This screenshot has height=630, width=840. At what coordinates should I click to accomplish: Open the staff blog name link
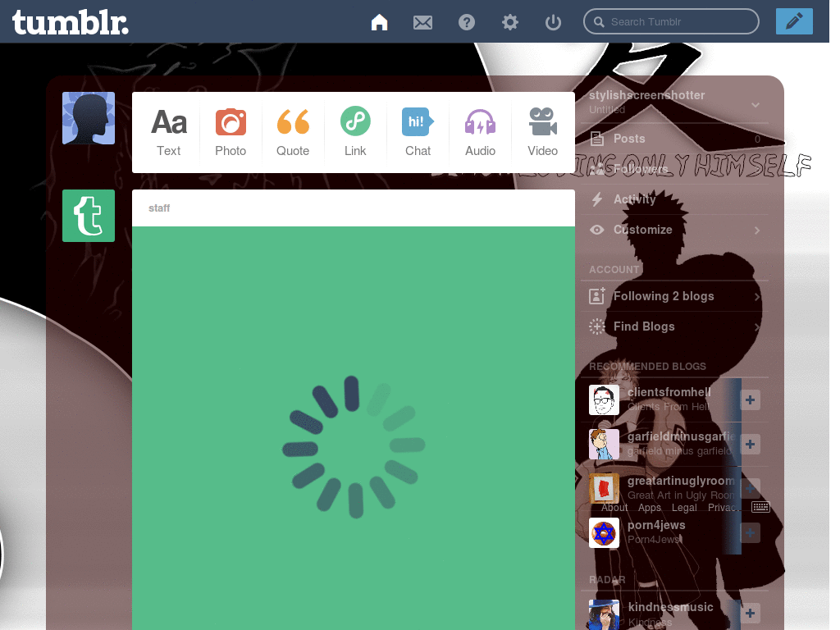click(159, 208)
